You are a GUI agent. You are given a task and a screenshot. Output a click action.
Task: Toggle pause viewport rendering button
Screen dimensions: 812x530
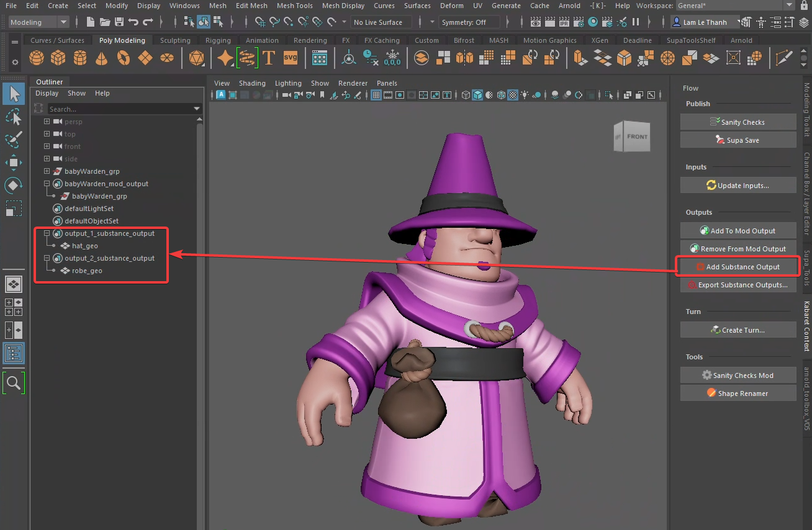[x=636, y=22]
